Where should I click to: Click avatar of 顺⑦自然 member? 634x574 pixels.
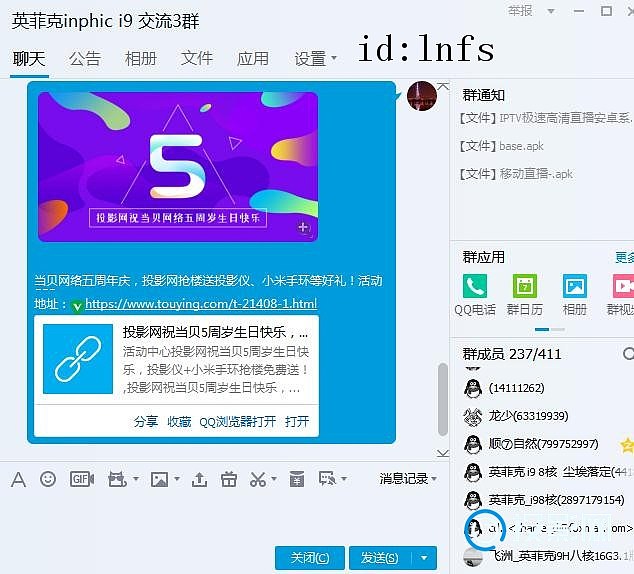473,444
